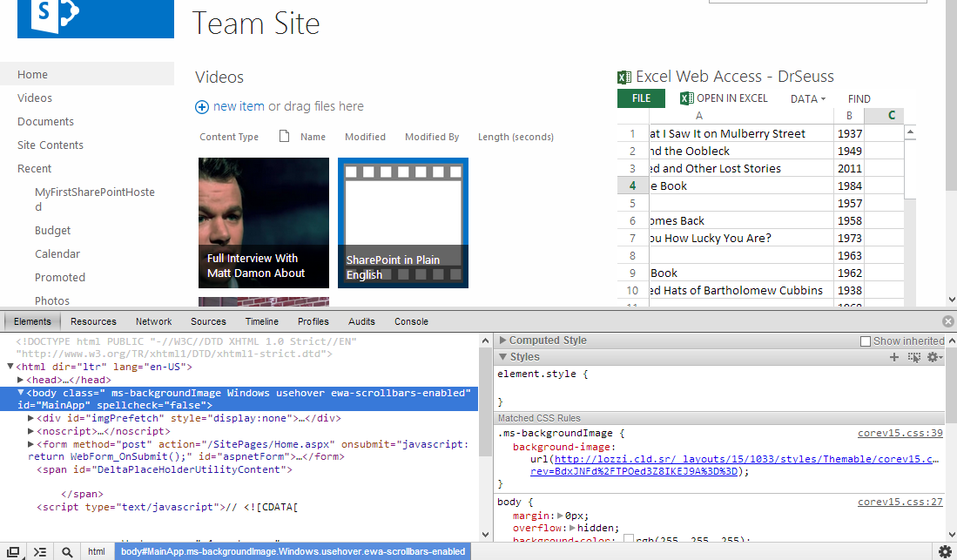This screenshot has width=957, height=560.
Task: Click the Excel icon beside OPEN IN EXCEL
Action: [686, 98]
